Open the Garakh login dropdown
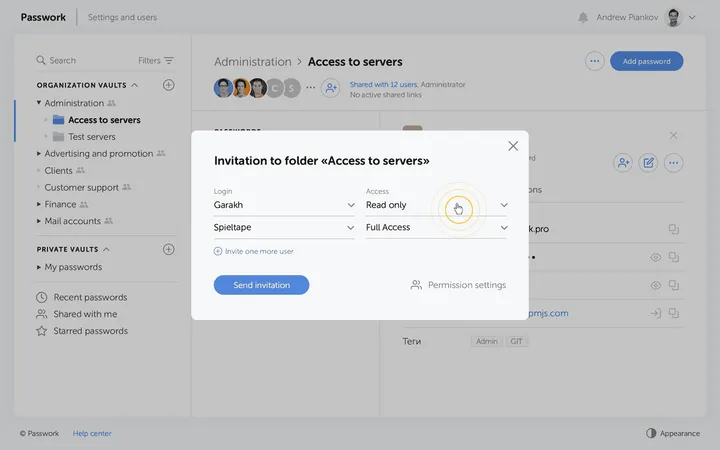 pos(284,205)
